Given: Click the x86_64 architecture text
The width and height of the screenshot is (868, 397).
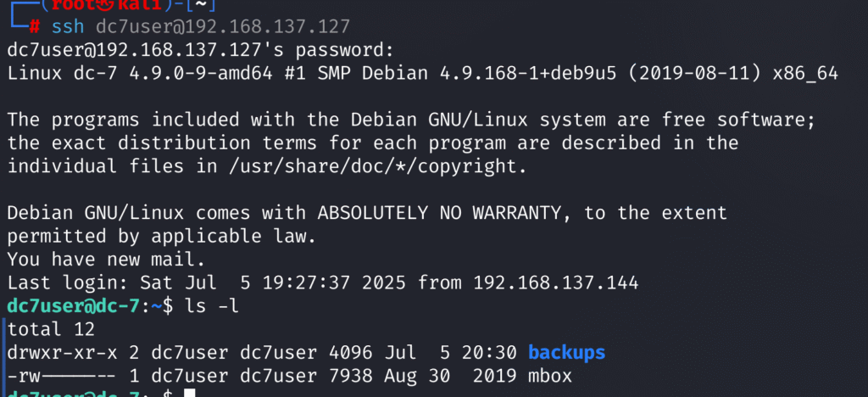Looking at the screenshot, I should 805,74.
